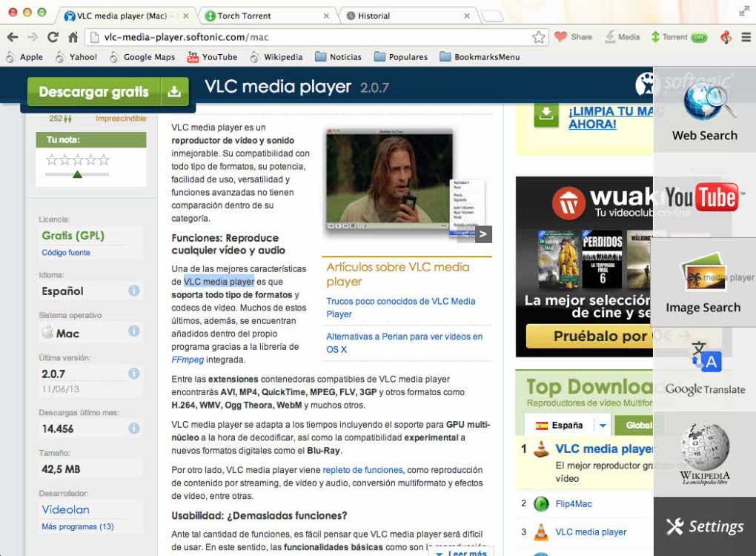Expand the España country dropdown

[x=603, y=426]
